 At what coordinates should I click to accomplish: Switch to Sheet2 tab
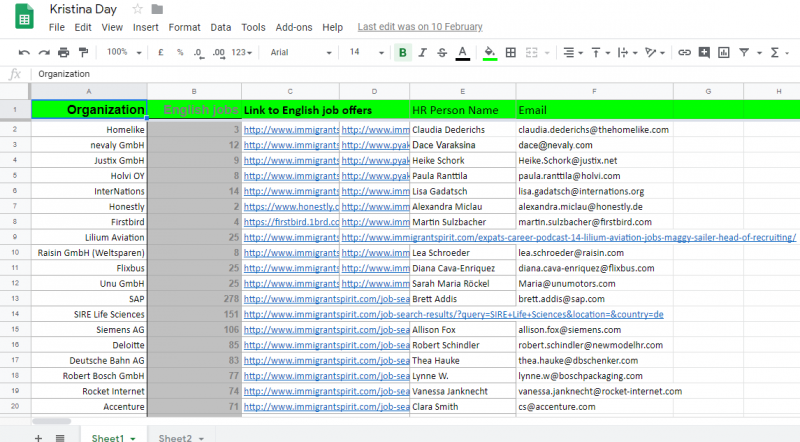click(181, 437)
